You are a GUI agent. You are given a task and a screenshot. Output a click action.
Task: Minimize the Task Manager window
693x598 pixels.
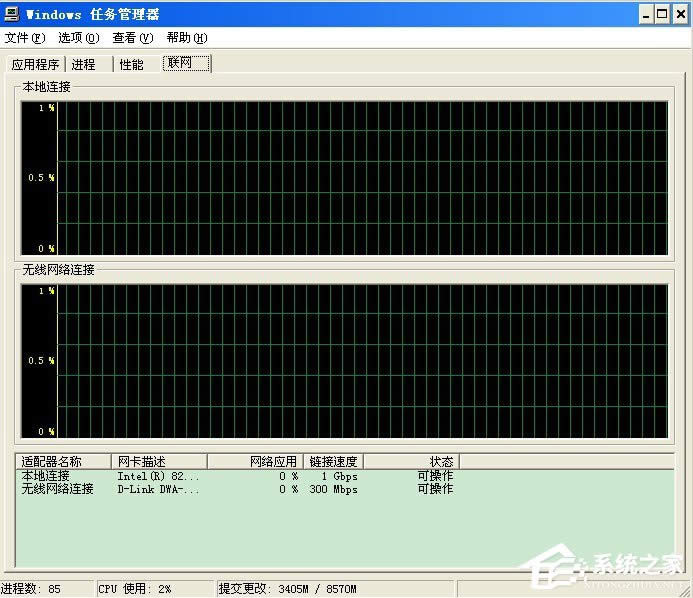[644, 14]
